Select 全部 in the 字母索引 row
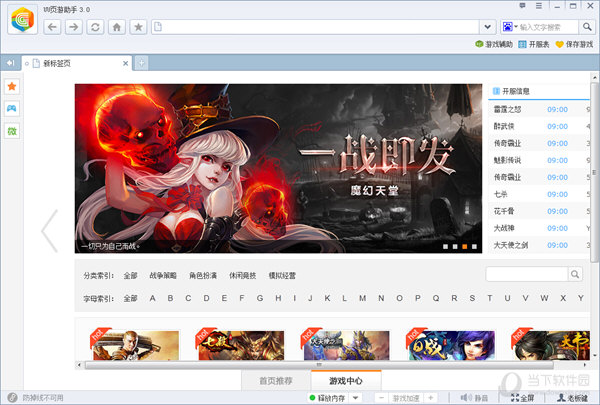This screenshot has width=600, height=405. pos(130,298)
